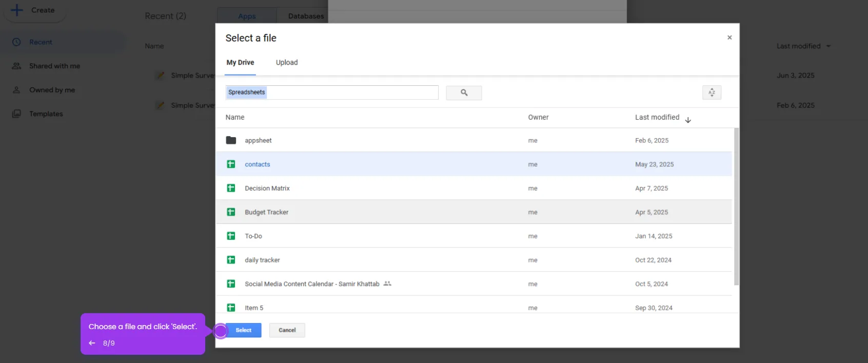Close the Select a file dialog

tap(729, 37)
